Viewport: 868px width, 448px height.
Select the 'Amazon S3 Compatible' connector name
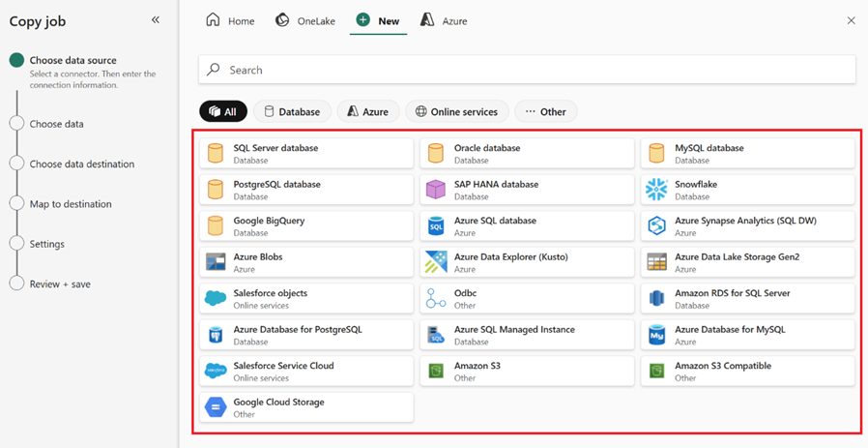click(723, 366)
